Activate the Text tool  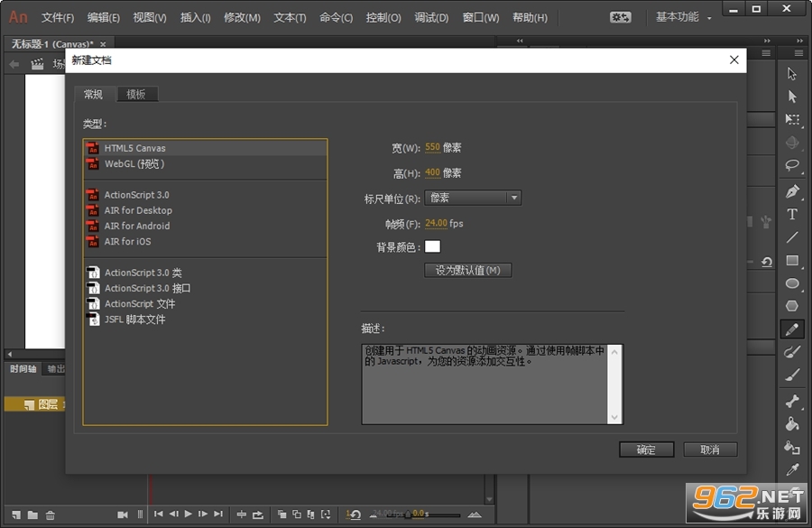pos(792,214)
